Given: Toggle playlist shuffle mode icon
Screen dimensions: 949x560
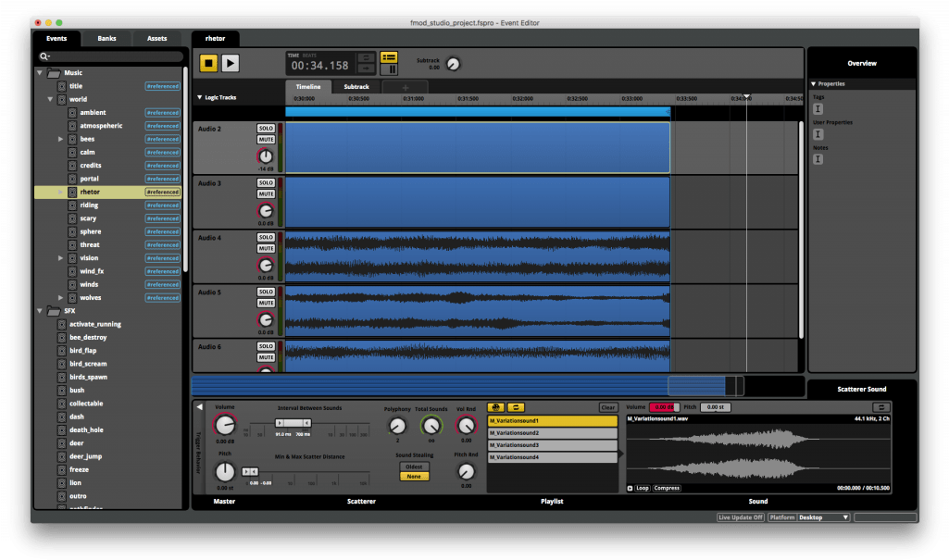Looking at the screenshot, I should (x=495, y=407).
